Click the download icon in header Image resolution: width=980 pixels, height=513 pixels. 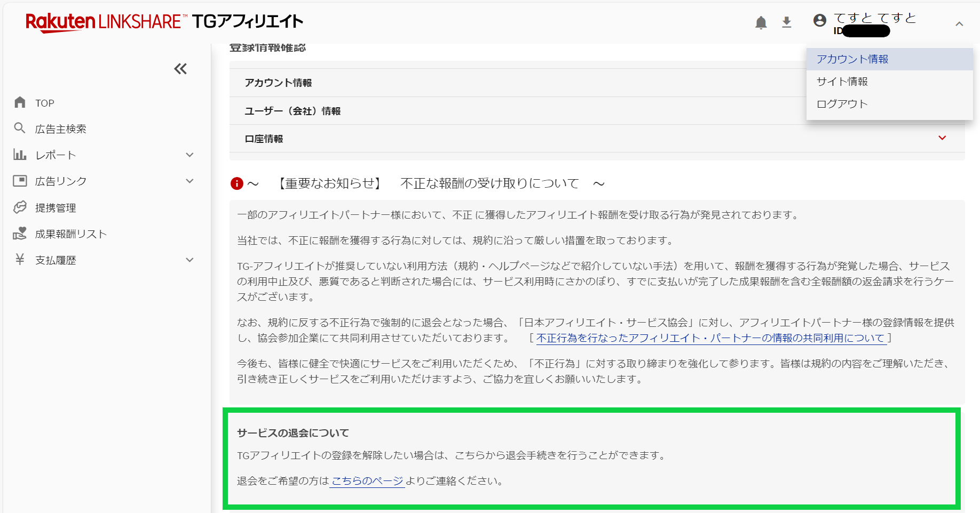786,22
